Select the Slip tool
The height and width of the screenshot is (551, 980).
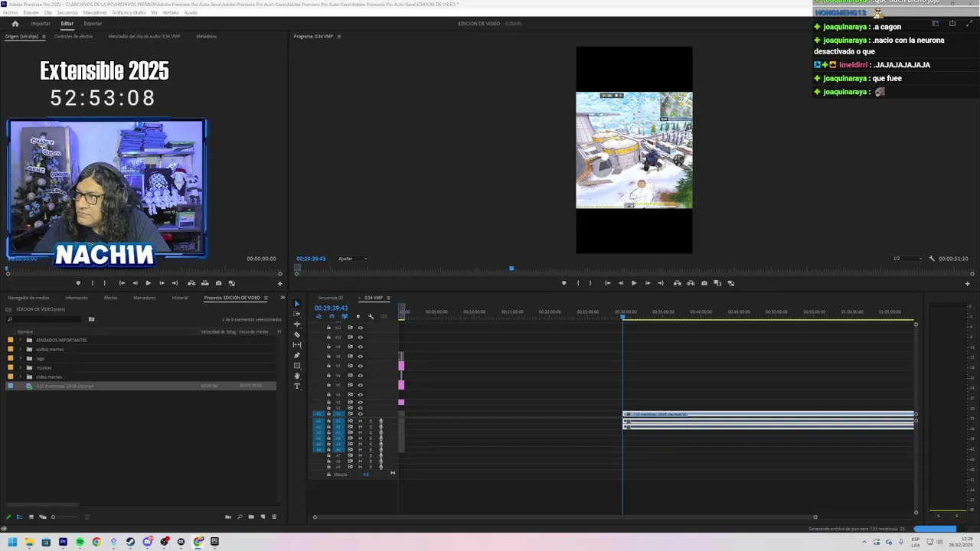[297, 345]
